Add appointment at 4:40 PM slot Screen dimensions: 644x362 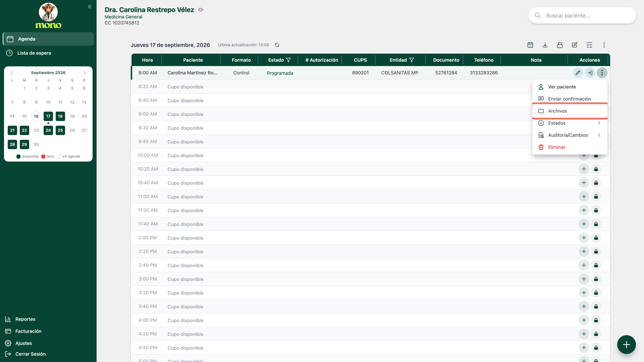click(x=584, y=348)
